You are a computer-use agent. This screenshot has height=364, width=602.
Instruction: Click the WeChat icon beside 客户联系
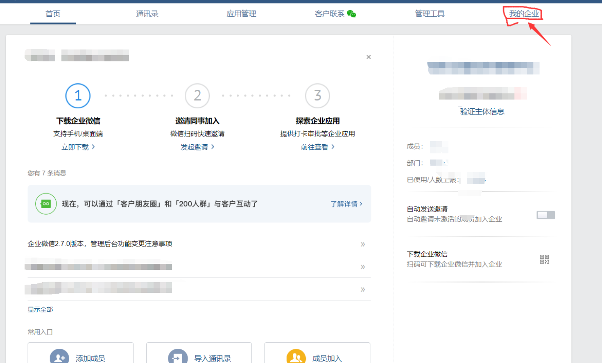click(x=352, y=13)
